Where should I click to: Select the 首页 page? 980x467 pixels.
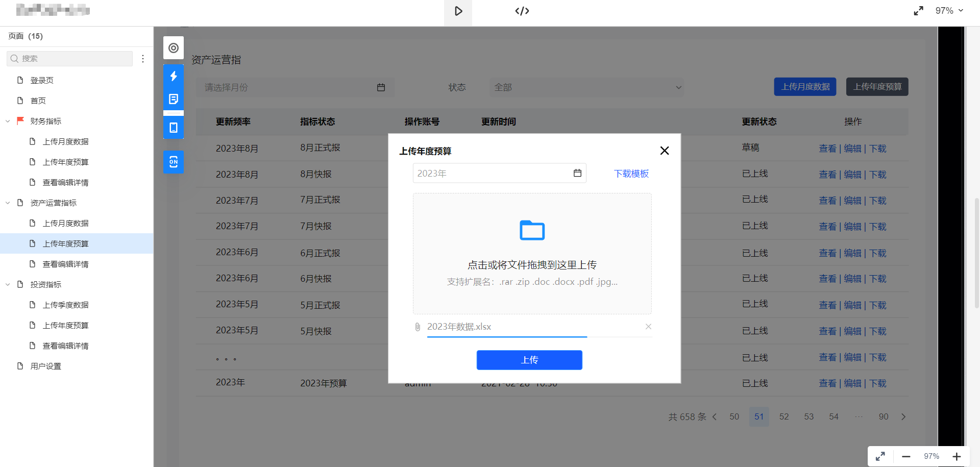point(38,101)
